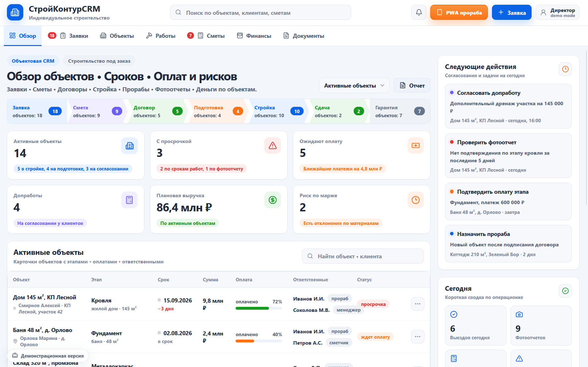Open the Документы tab
588x367 pixels.
point(304,36)
